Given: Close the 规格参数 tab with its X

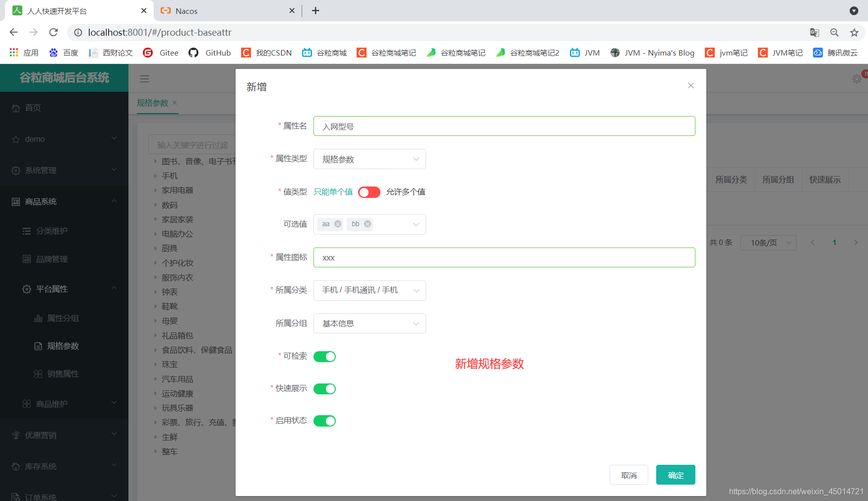Looking at the screenshot, I should pos(175,103).
